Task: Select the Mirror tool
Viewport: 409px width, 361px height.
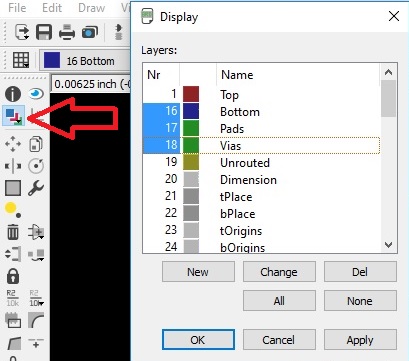Action: 13,166
